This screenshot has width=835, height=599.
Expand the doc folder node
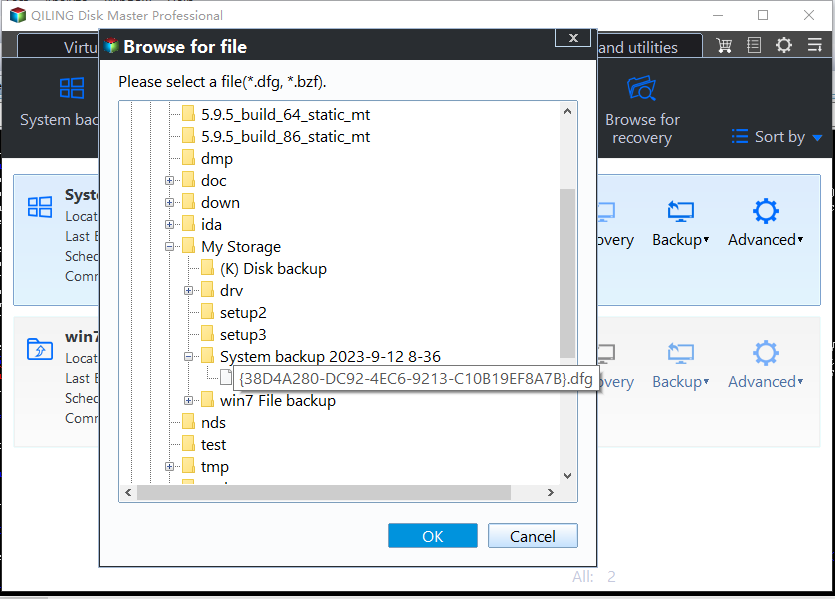(x=169, y=180)
